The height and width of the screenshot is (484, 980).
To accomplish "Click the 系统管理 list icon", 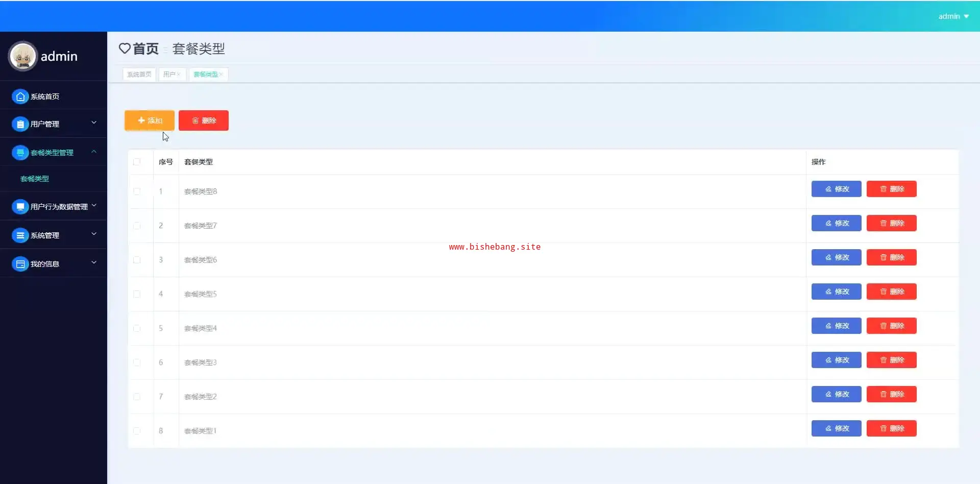I will pos(20,235).
